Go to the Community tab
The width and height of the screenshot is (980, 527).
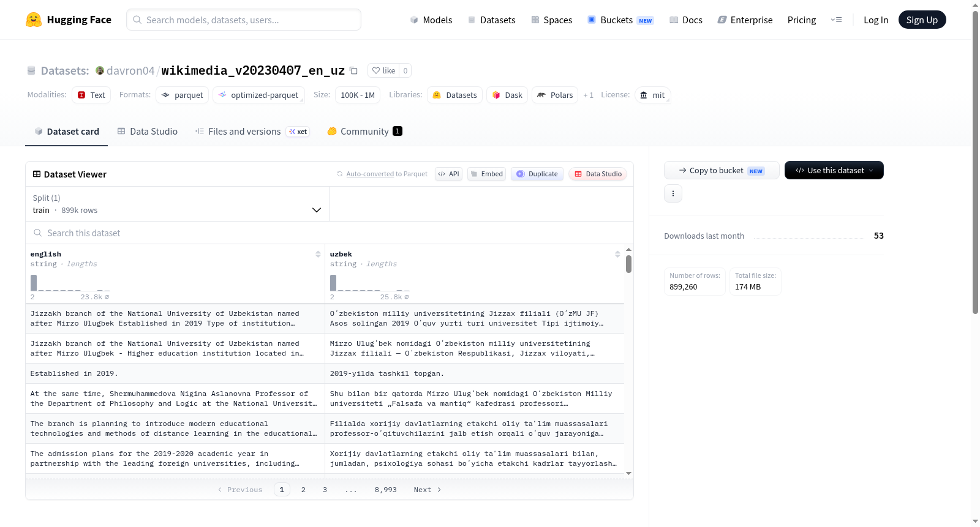(364, 131)
